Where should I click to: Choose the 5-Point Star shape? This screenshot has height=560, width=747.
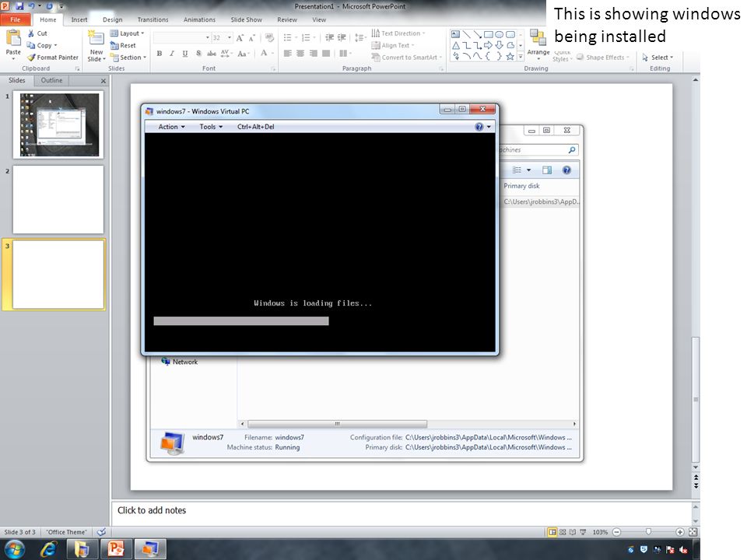click(510, 56)
